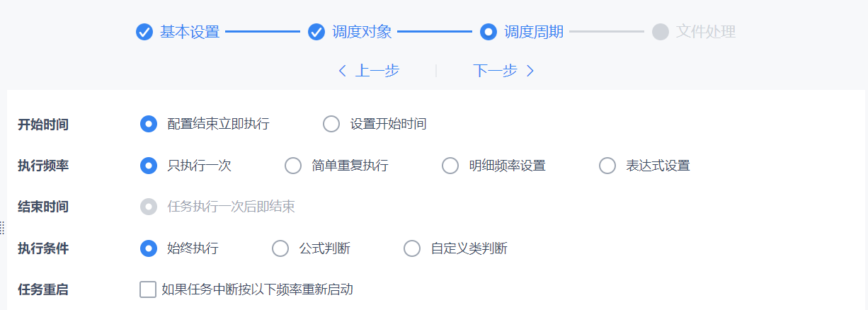Open the 文件处理 step label

[706, 32]
